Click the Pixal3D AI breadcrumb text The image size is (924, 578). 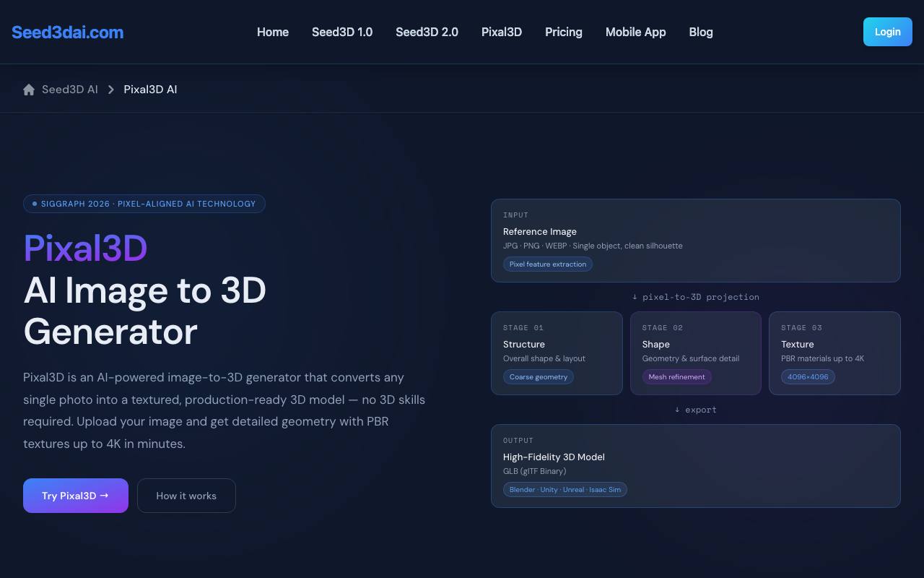click(150, 90)
